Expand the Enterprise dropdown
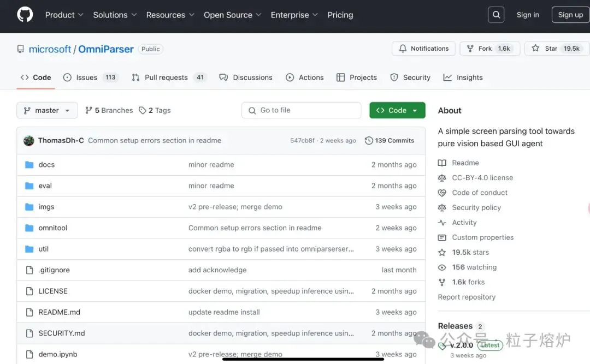 click(294, 15)
